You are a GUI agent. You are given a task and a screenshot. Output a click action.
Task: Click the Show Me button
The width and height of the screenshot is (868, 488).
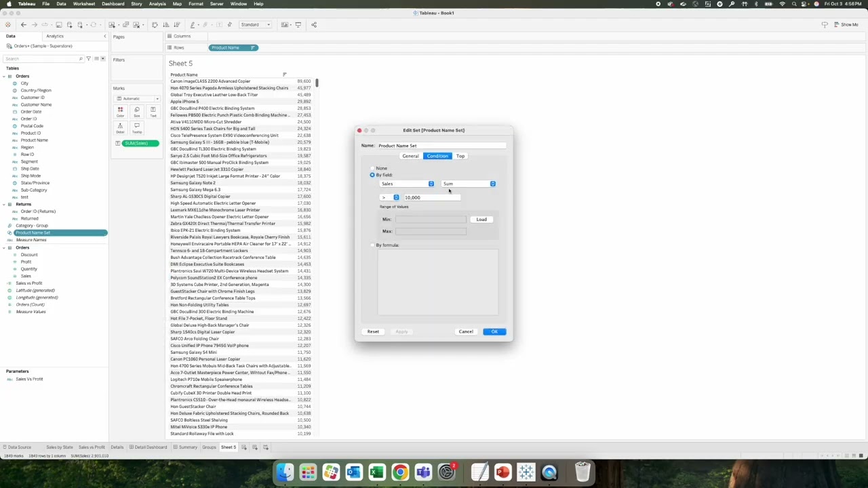point(847,25)
